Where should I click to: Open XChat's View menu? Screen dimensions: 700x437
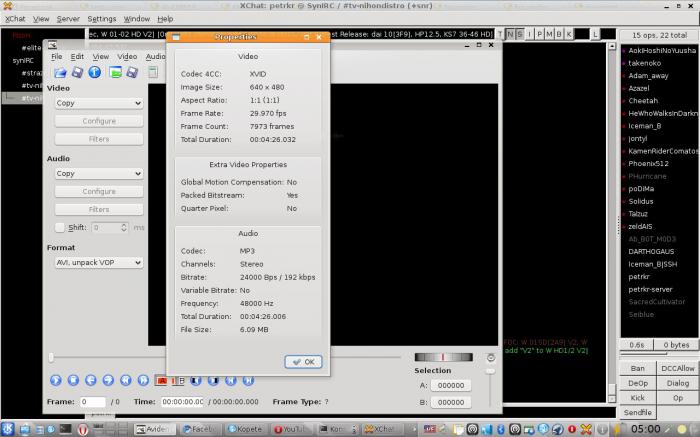tap(41, 19)
